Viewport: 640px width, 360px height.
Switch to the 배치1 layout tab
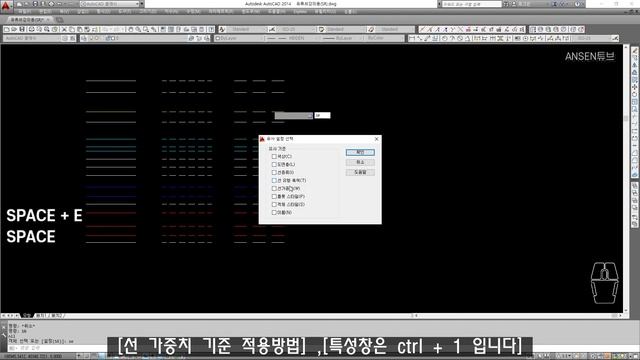[x=41, y=316]
